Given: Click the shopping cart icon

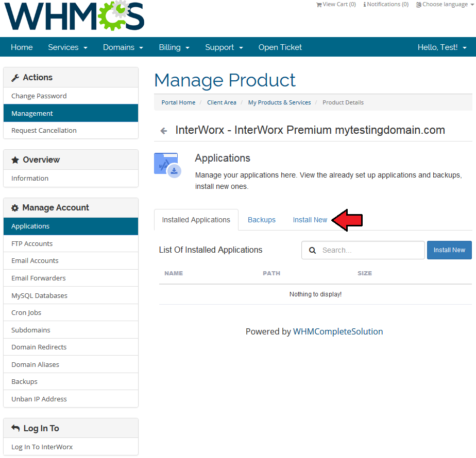Looking at the screenshot, I should coord(319,5).
